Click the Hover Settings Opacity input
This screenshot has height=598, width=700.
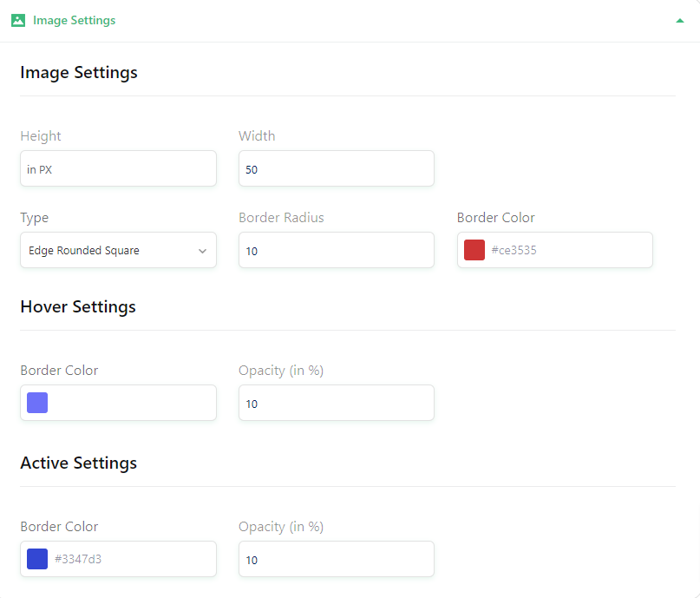click(337, 403)
